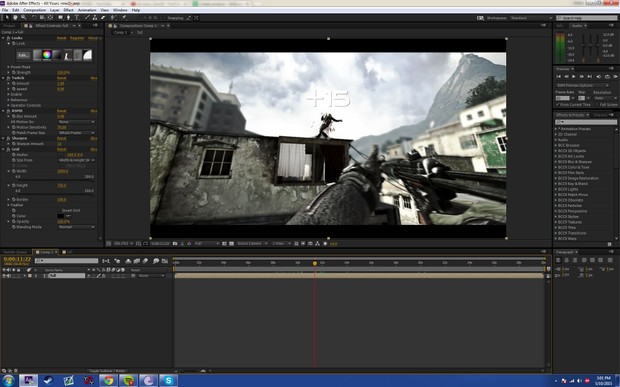620x387 pixels.
Task: Open the Animation menu
Action: [87, 10]
